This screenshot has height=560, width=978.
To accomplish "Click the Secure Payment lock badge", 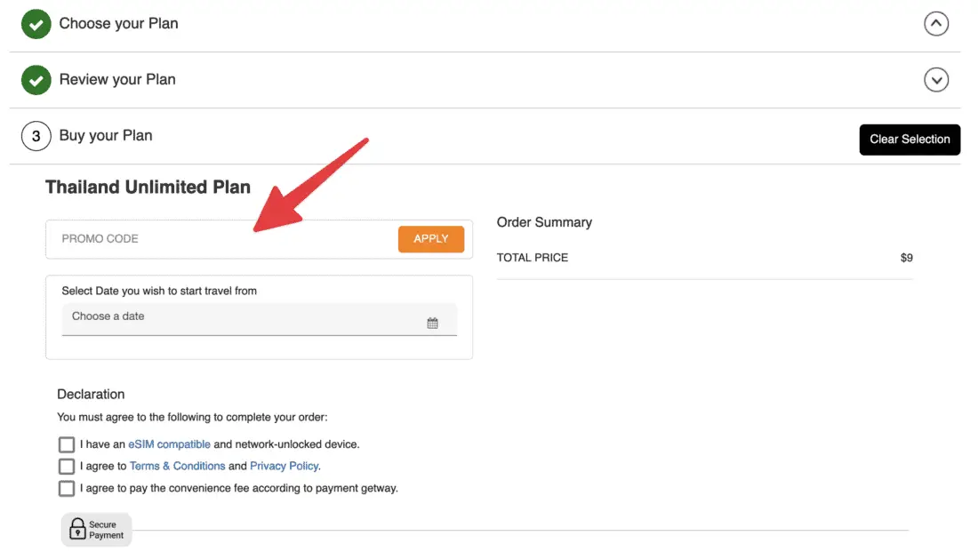I will tap(96, 530).
